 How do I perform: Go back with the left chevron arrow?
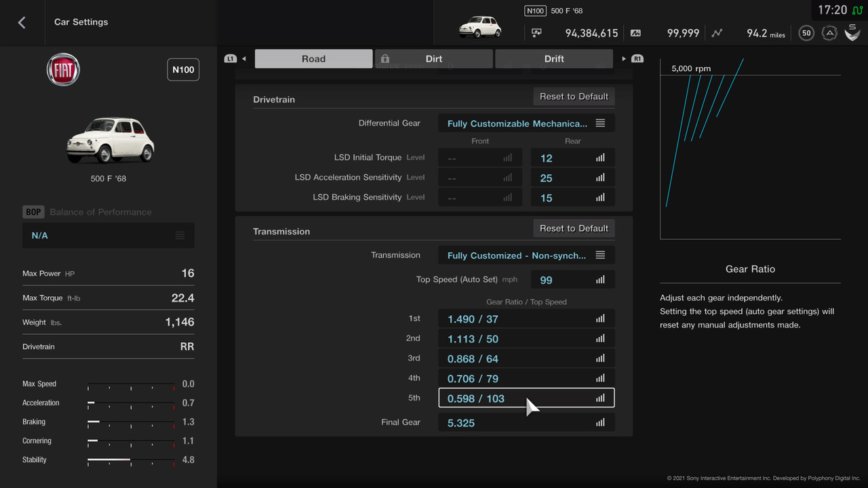click(x=22, y=22)
